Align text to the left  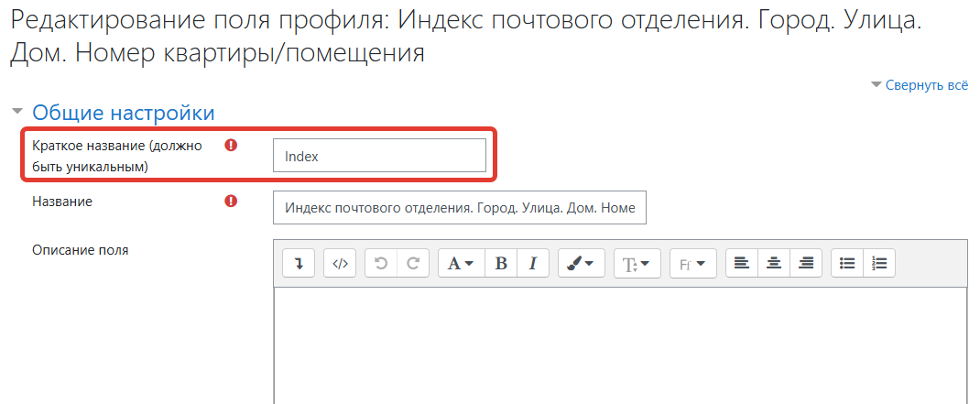(741, 263)
